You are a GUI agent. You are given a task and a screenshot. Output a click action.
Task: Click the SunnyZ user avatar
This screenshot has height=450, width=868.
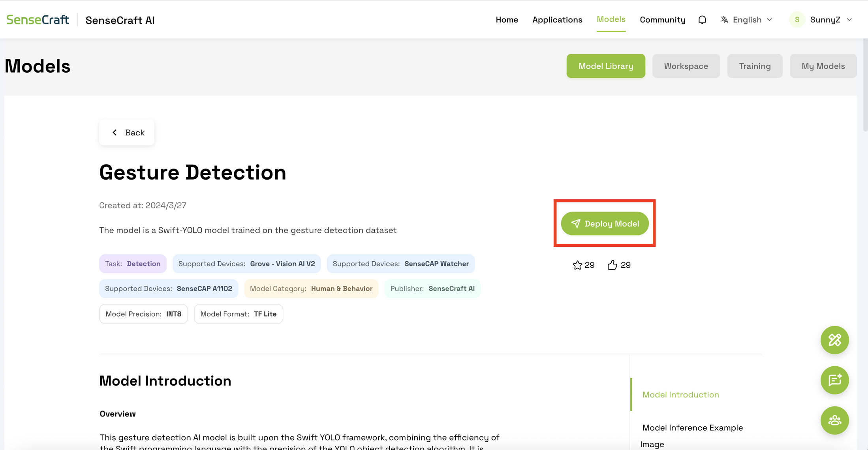797,20
